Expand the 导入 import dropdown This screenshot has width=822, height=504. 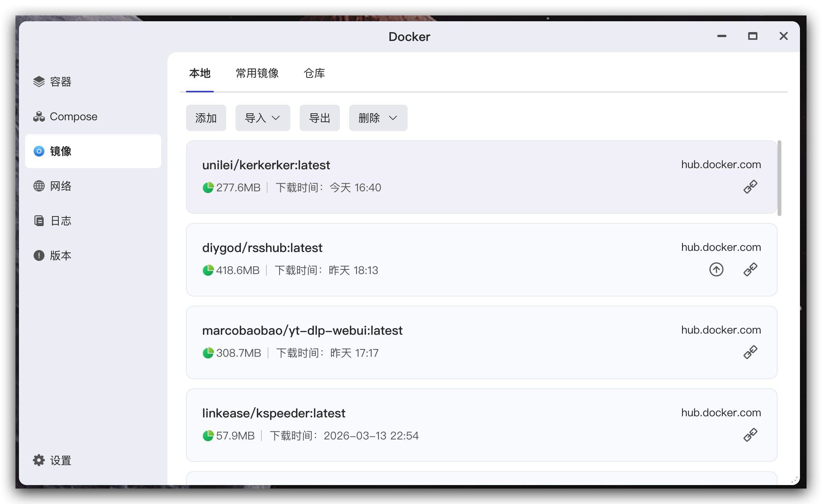click(263, 118)
